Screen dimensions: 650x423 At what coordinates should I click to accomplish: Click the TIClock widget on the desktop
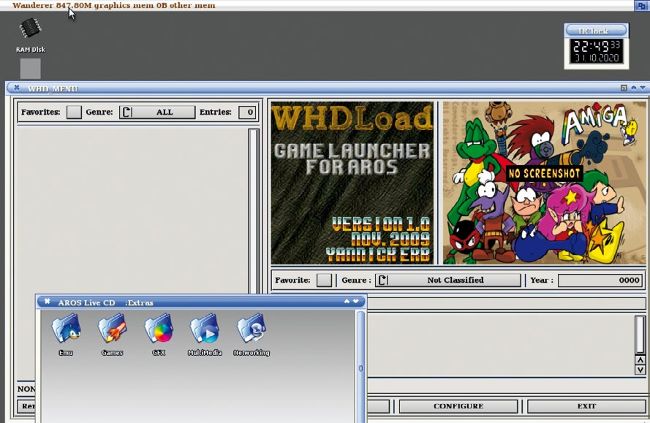[596, 46]
